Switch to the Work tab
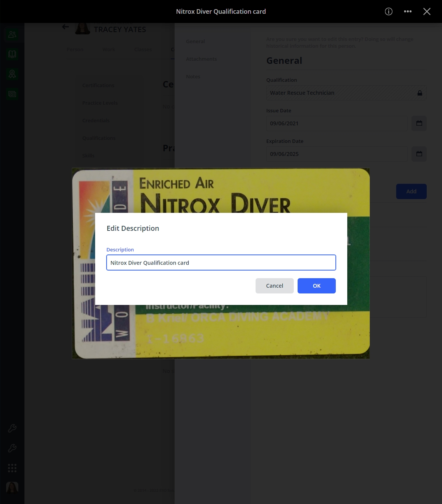This screenshot has height=504, width=442. point(108,49)
